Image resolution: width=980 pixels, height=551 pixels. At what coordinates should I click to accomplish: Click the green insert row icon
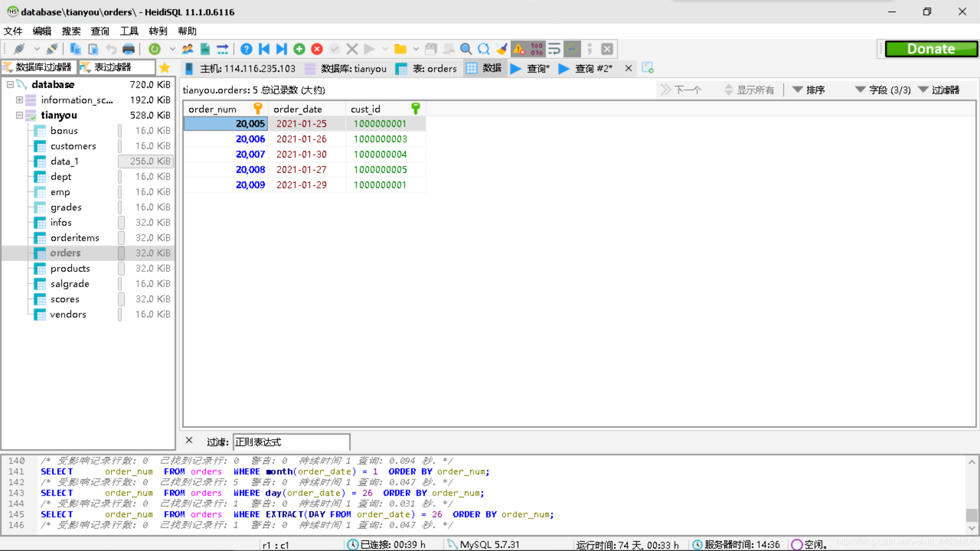(300, 49)
